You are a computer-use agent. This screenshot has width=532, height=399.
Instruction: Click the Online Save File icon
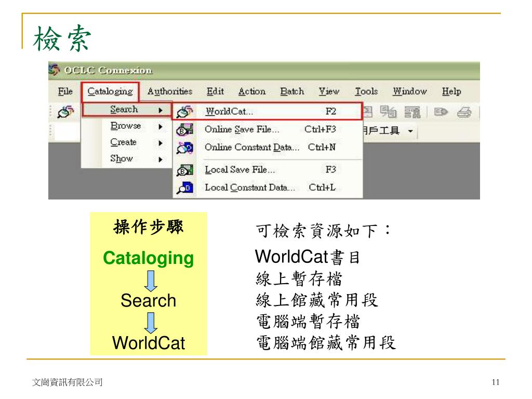184,129
